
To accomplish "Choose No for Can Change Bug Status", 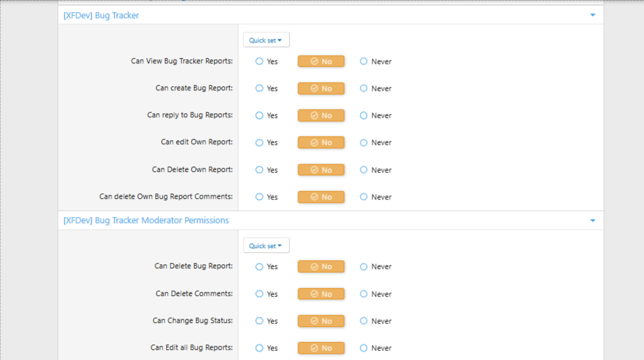I will (x=321, y=321).
